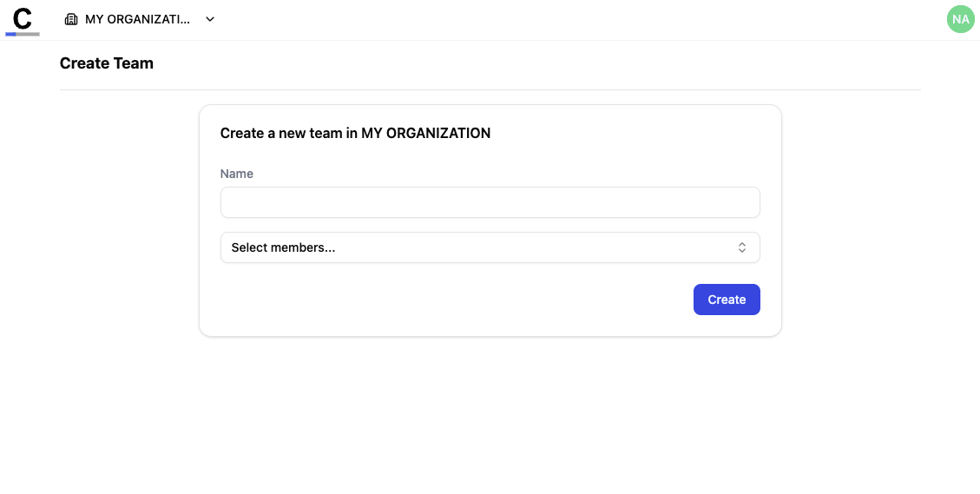This screenshot has width=980, height=494.
Task: Click the MY ORGANIZATI... organization name
Action: [137, 19]
